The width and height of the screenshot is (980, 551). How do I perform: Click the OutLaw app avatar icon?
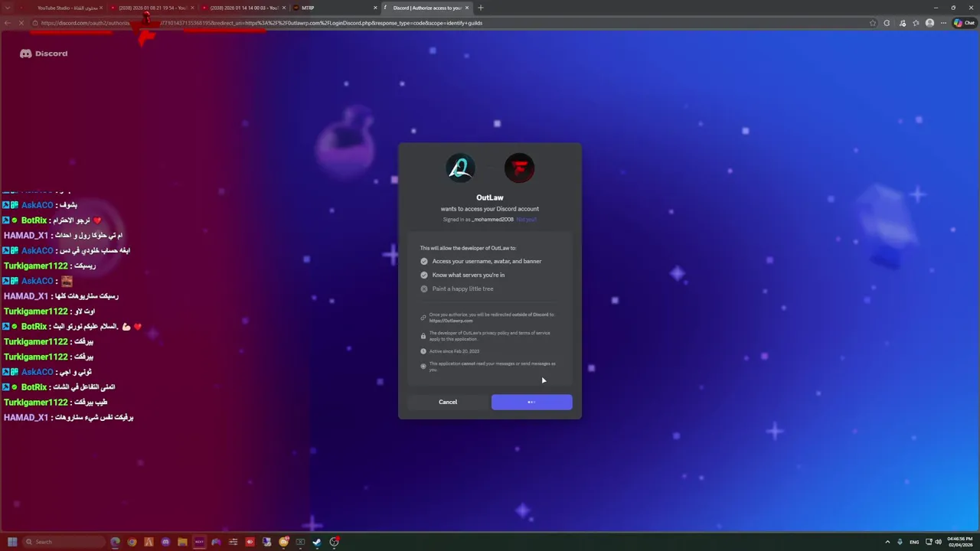pyautogui.click(x=460, y=168)
